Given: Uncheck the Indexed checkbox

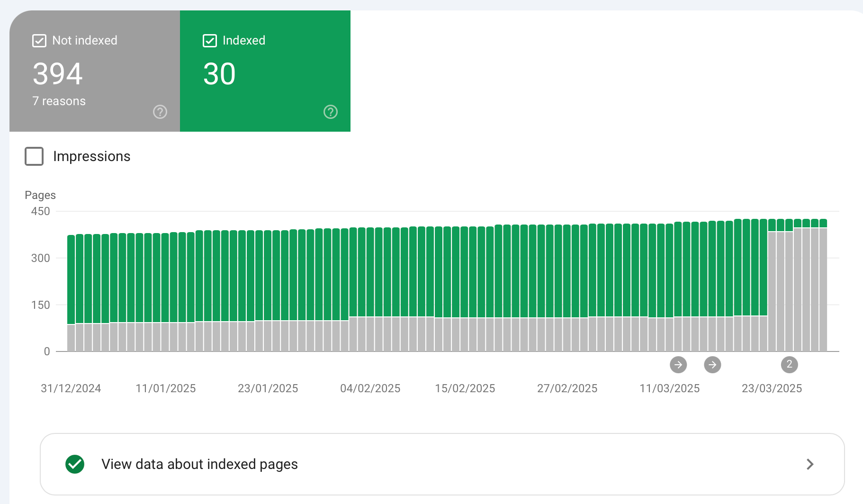Looking at the screenshot, I should click(x=210, y=41).
